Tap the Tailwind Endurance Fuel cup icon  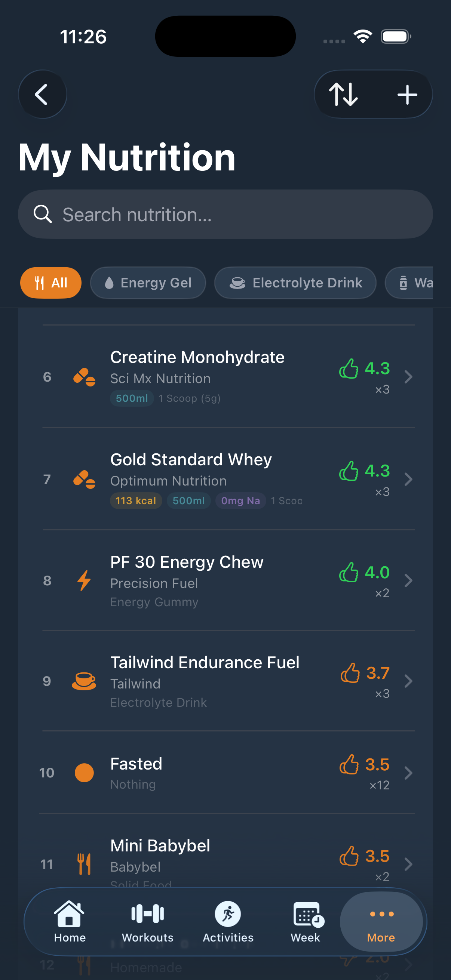click(x=84, y=681)
